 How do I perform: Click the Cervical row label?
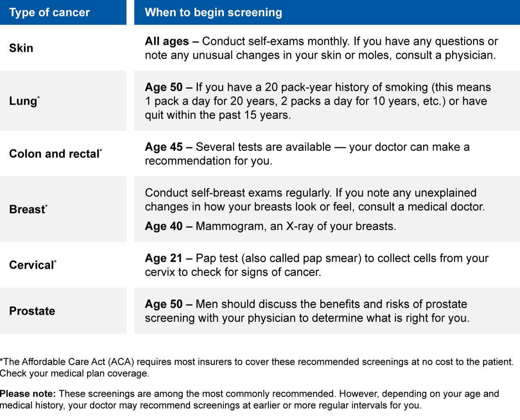tap(32, 265)
